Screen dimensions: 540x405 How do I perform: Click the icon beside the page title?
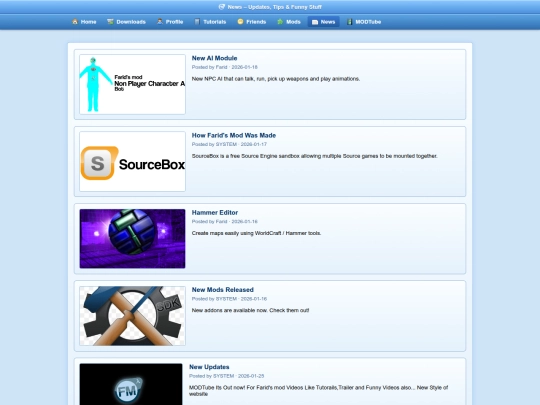click(222, 7)
